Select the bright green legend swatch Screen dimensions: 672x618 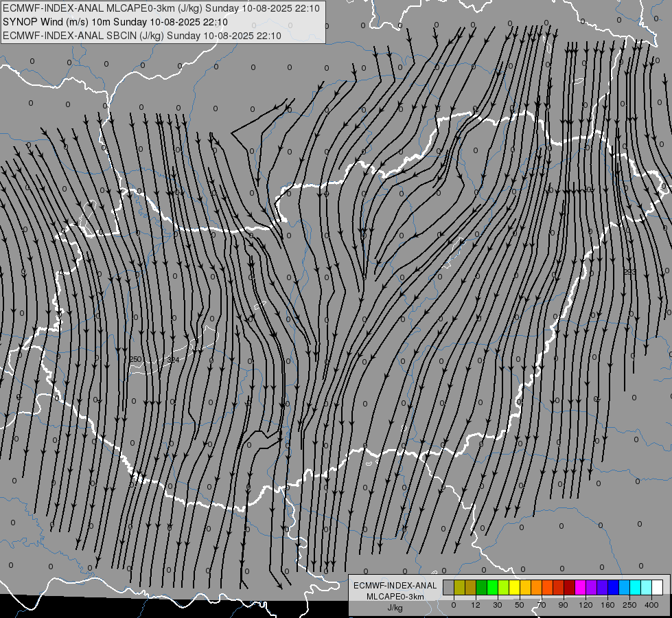[x=493, y=587]
